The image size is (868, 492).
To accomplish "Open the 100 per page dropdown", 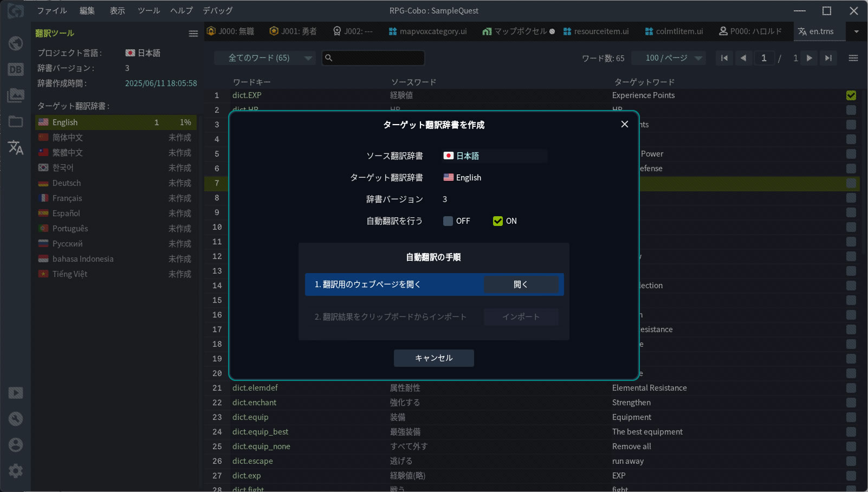I will 673,58.
